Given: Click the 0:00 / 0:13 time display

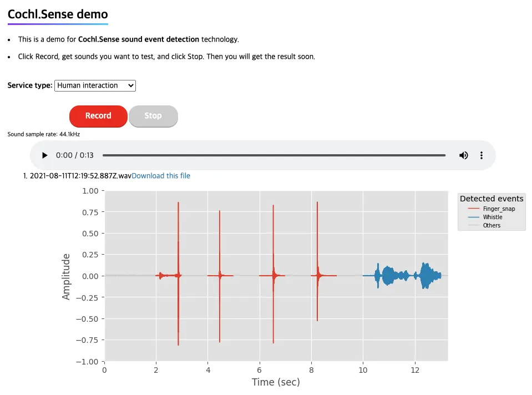Looking at the screenshot, I should [75, 155].
